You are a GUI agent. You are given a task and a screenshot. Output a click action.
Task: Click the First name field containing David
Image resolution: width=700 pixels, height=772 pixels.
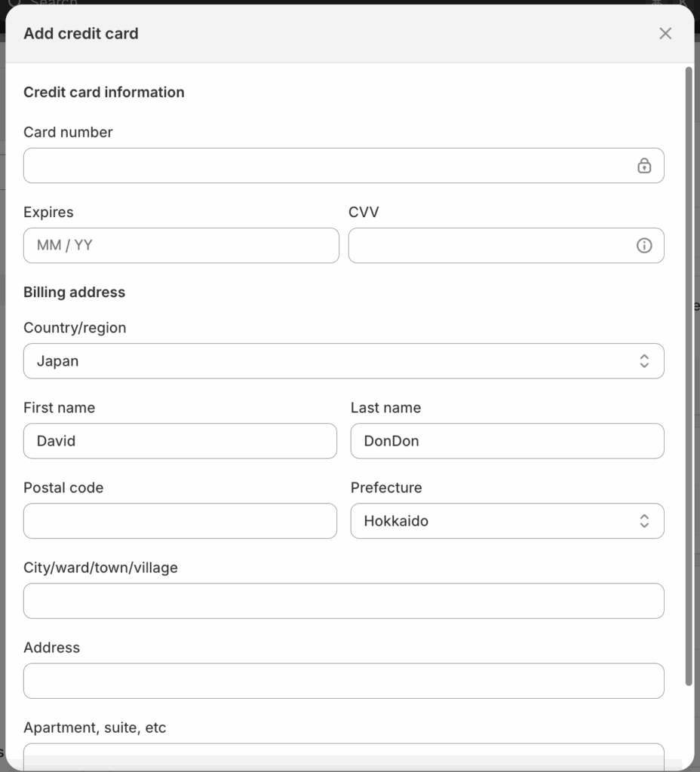pyautogui.click(x=180, y=441)
